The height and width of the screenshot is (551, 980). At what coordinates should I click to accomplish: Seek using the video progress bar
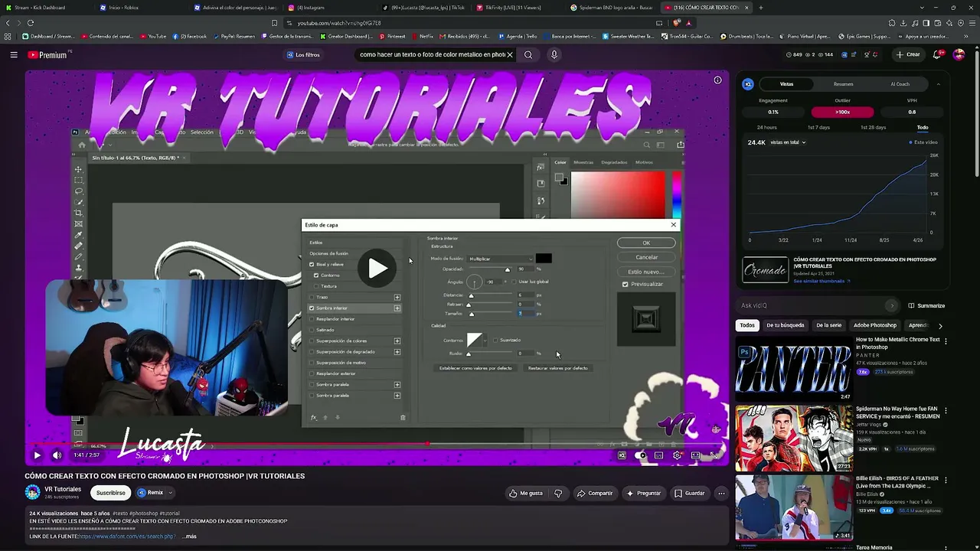[x=377, y=444]
